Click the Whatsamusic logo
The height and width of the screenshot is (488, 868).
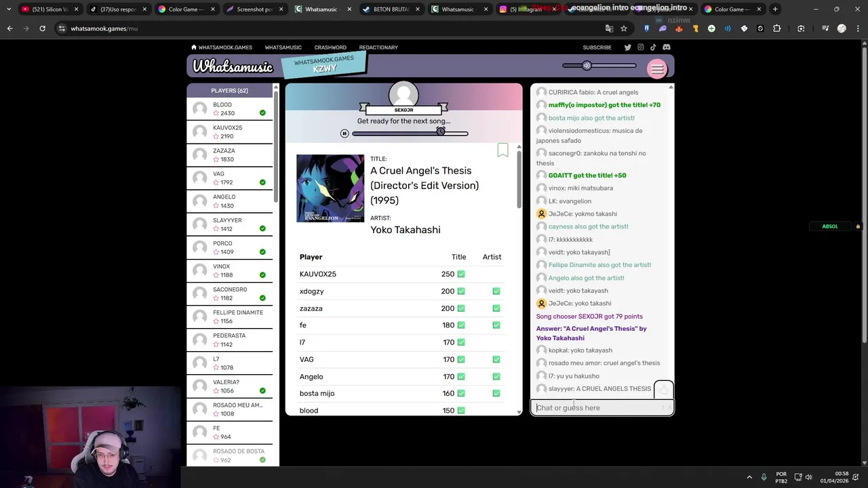coord(233,66)
